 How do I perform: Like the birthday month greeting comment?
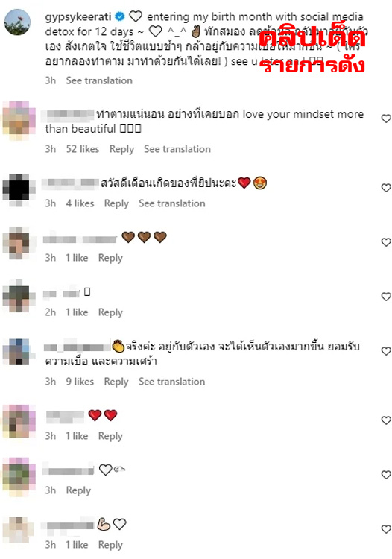click(x=386, y=188)
